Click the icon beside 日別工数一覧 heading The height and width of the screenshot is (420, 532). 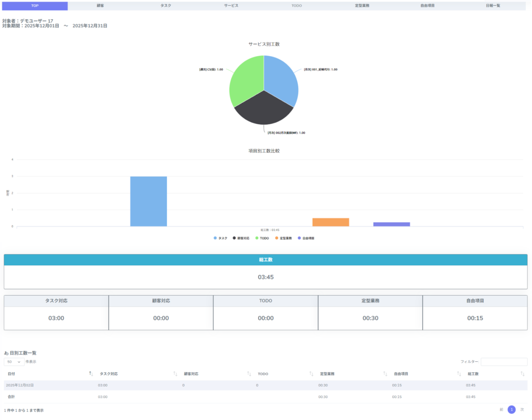[6, 353]
